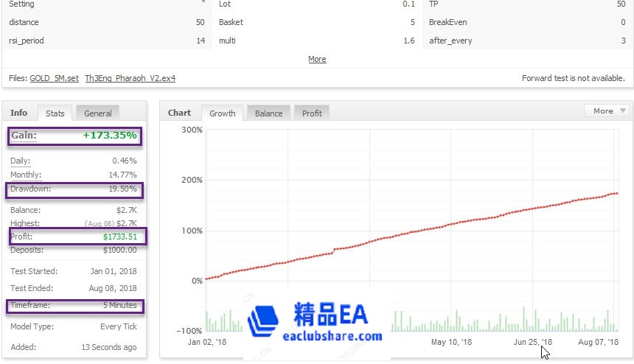This screenshot has height=364, width=634.
Task: Open the Th3Eng_Pharaoh_V2.ex4 file link
Action: point(130,78)
